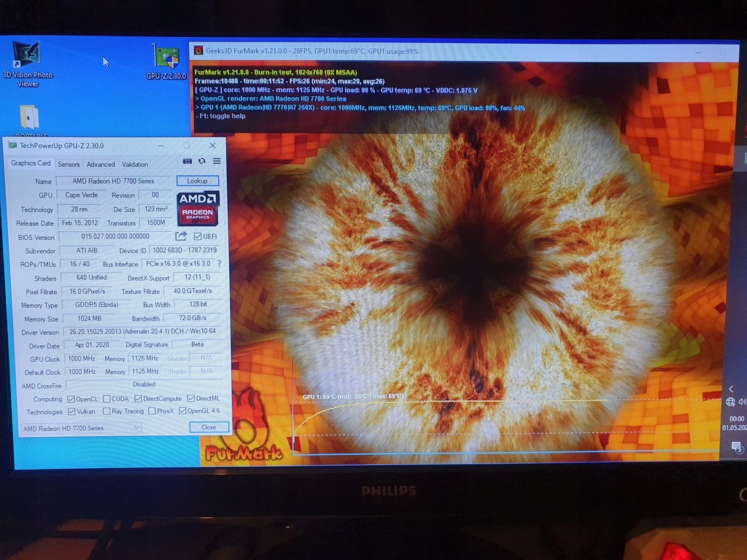Click the Bandwidth value '72.0 GB/s'

pos(193,318)
